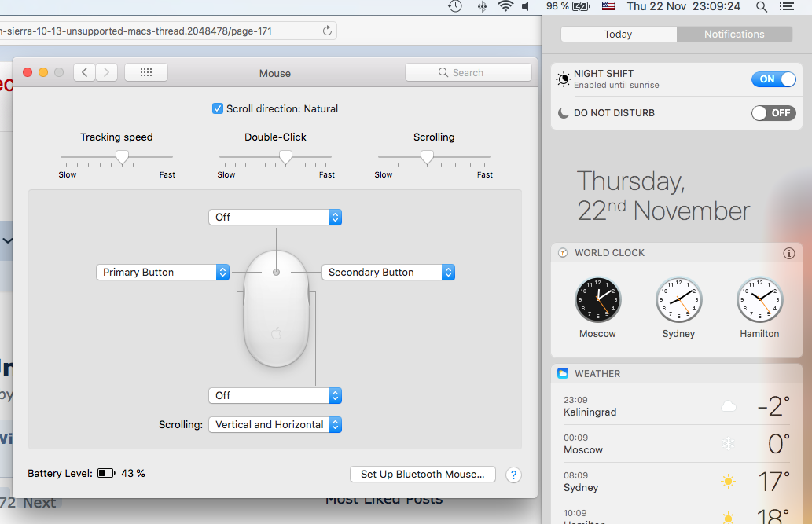Go forward in System Preferences
Viewport: 812px width, 524px height.
106,72
